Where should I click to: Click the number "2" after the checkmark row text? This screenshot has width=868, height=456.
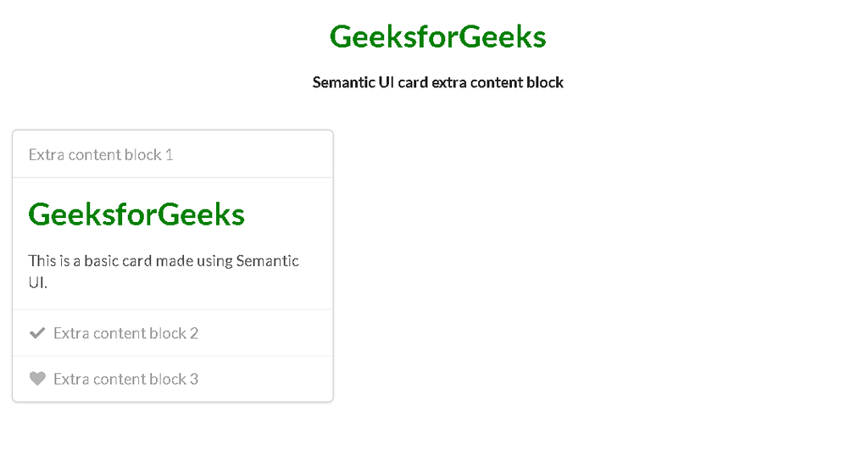[x=194, y=333]
